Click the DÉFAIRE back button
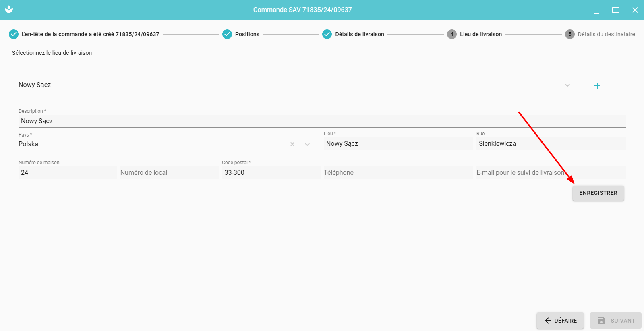644x331 pixels. [x=560, y=321]
